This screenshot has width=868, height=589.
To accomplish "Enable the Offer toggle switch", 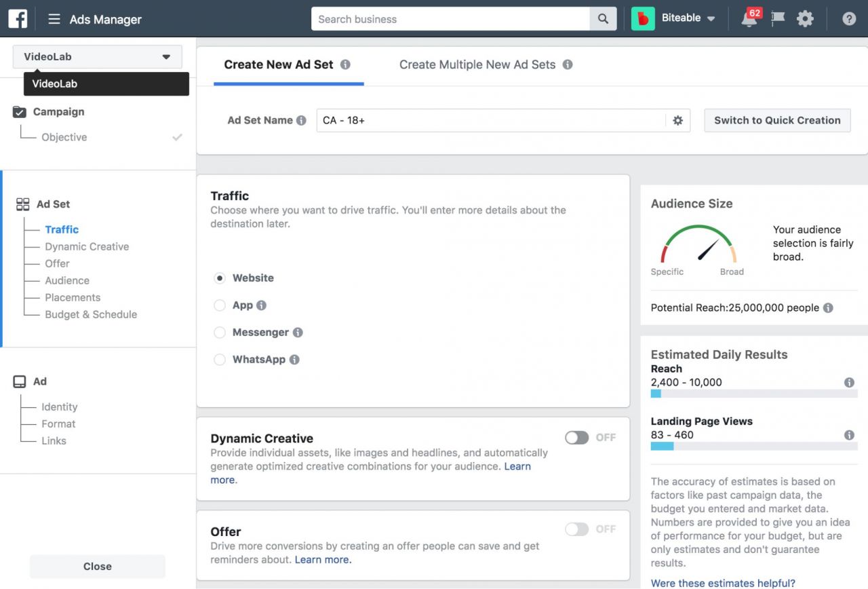I will point(577,529).
